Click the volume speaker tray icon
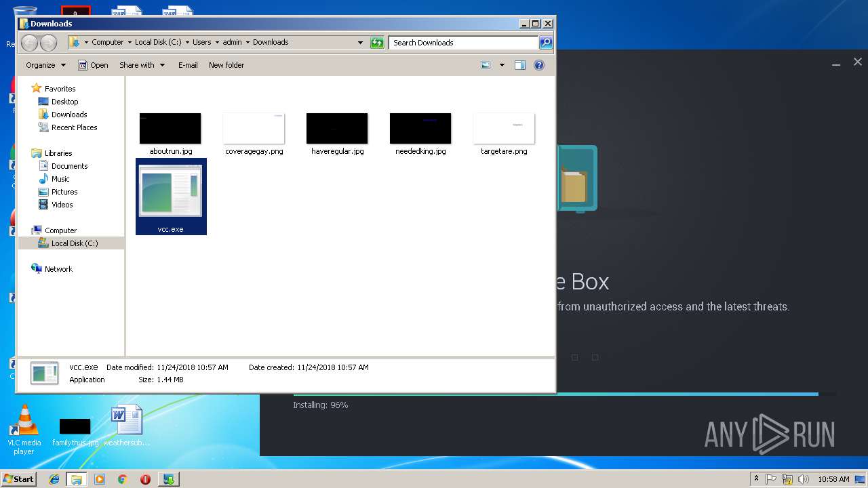The width and height of the screenshot is (868, 488). 803,479
